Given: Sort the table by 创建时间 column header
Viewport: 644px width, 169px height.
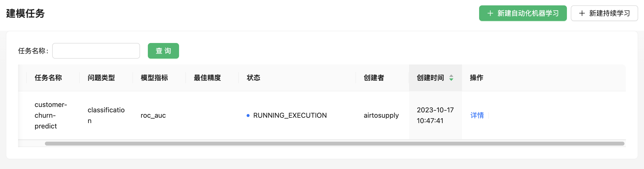Looking at the screenshot, I should (x=430, y=78).
